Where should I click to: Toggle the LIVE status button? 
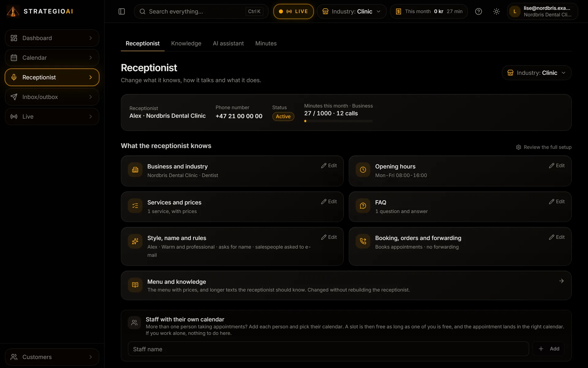tap(293, 11)
